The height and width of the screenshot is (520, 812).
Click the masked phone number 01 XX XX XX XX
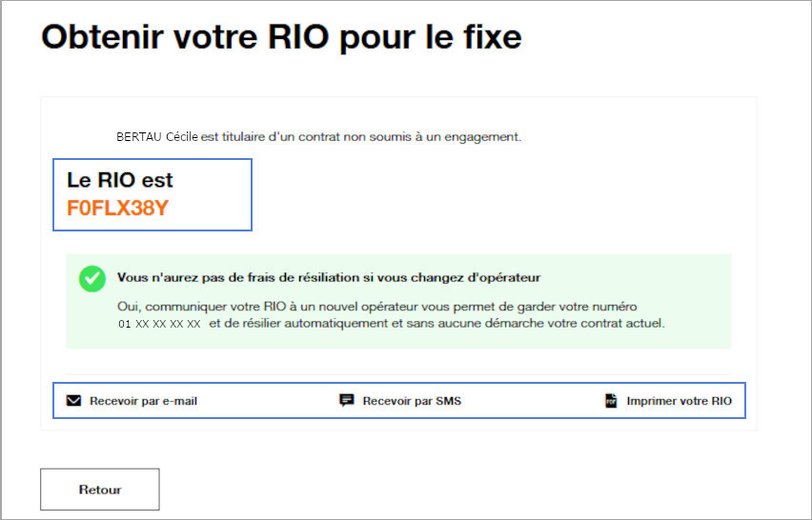[159, 324]
